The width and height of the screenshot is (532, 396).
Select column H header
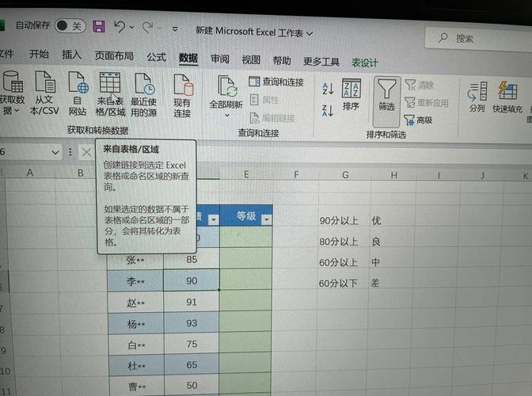393,176
